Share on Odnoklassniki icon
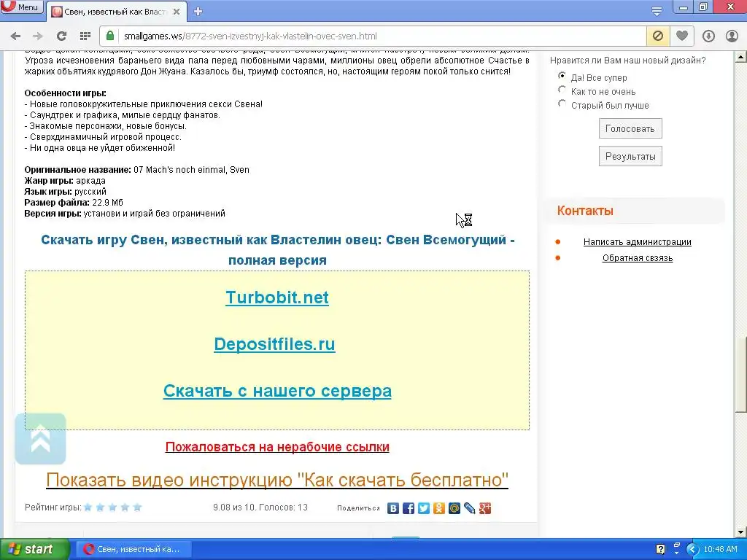Viewport: 747px width, 560px height. pyautogui.click(x=438, y=508)
